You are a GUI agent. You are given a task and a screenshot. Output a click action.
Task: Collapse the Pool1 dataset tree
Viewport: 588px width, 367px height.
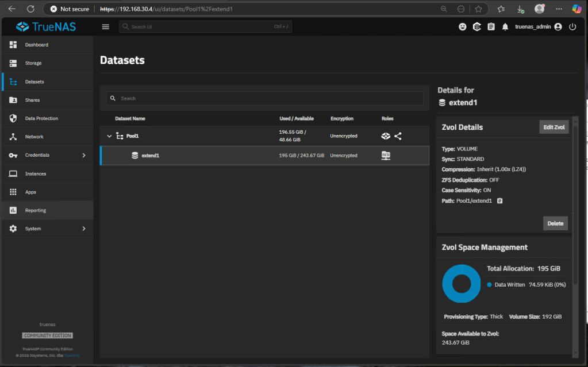(x=109, y=136)
